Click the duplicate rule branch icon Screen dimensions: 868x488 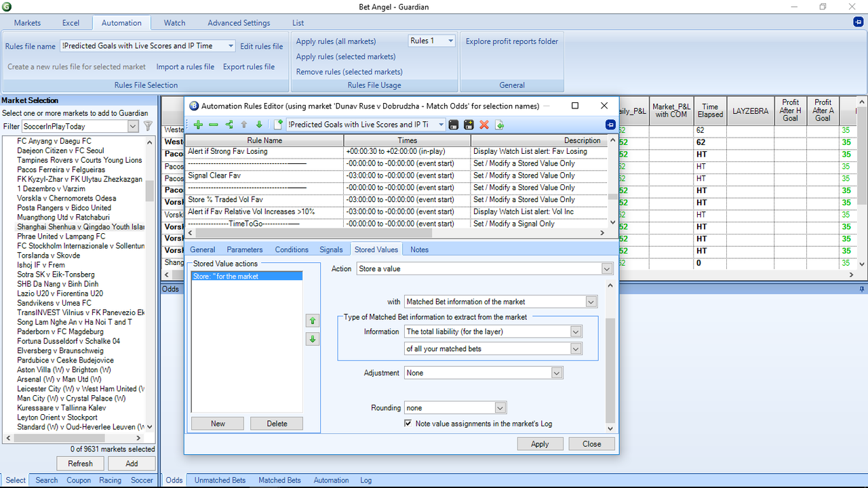pos(229,125)
